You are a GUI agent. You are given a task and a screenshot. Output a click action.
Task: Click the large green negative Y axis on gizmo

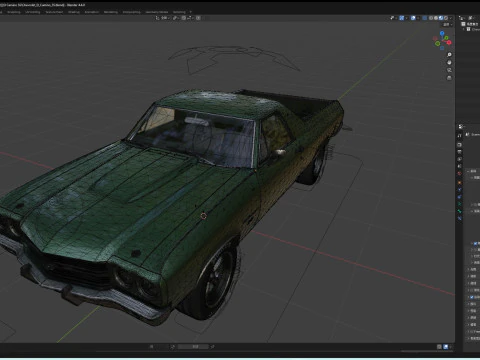click(438, 43)
